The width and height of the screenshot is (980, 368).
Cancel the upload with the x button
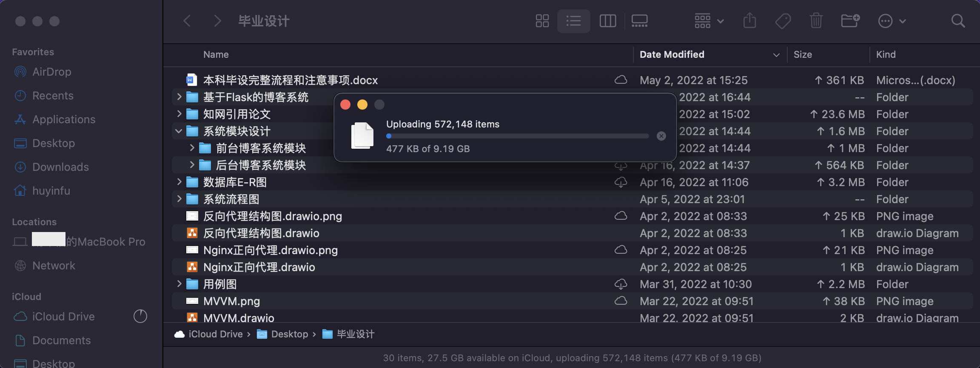(661, 136)
